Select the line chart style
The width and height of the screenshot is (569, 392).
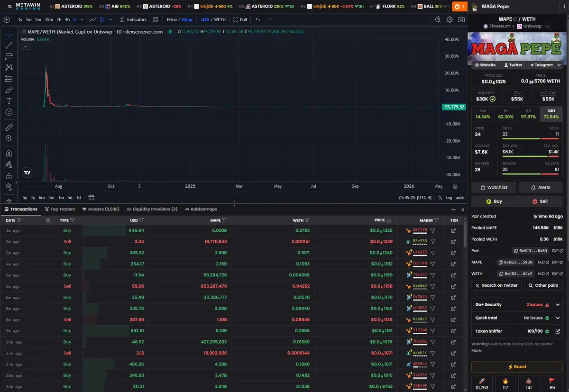[93, 19]
